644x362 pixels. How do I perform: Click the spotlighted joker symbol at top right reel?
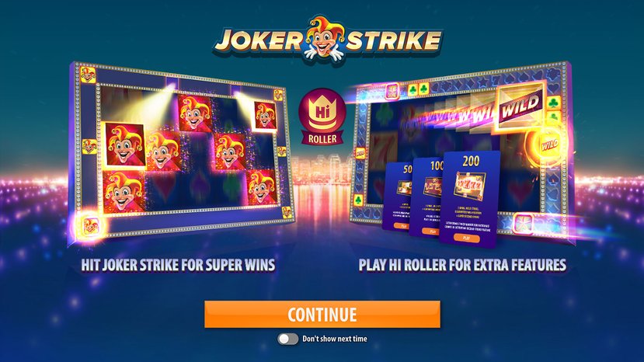[264, 115]
